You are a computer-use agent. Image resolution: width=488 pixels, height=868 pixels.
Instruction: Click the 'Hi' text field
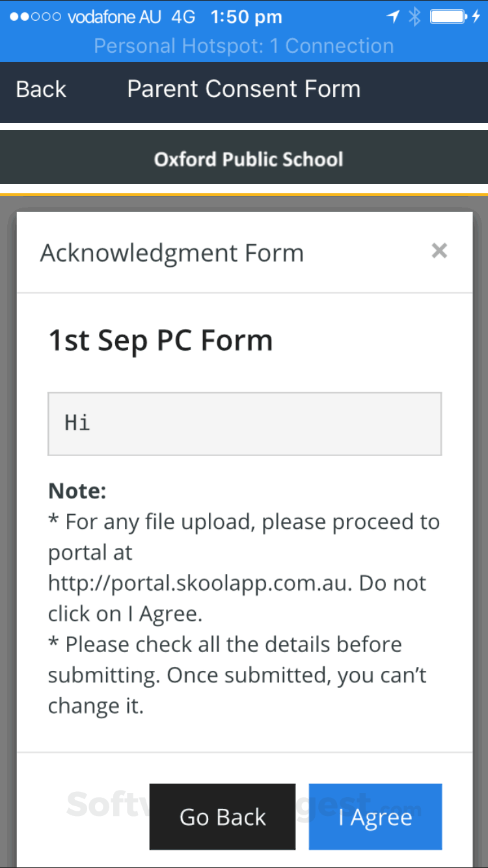coord(245,424)
